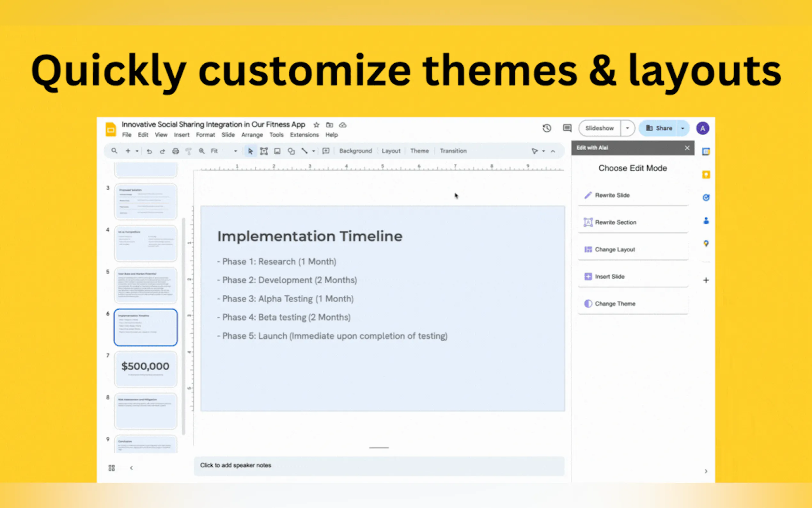Click the add comment toolbar icon
812x508 pixels.
click(326, 151)
